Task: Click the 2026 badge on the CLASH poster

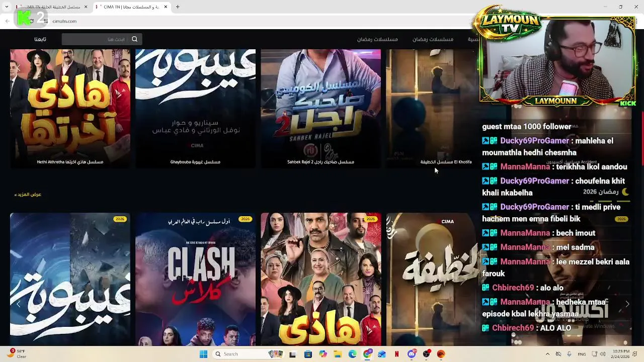Action: tap(245, 219)
